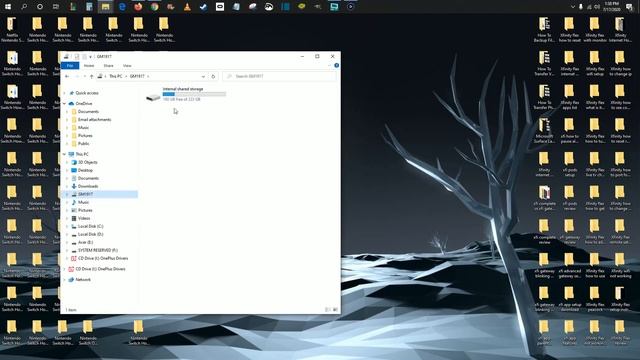Open the blue checkmark app in taskbar
This screenshot has height=360, width=640.
point(203,7)
